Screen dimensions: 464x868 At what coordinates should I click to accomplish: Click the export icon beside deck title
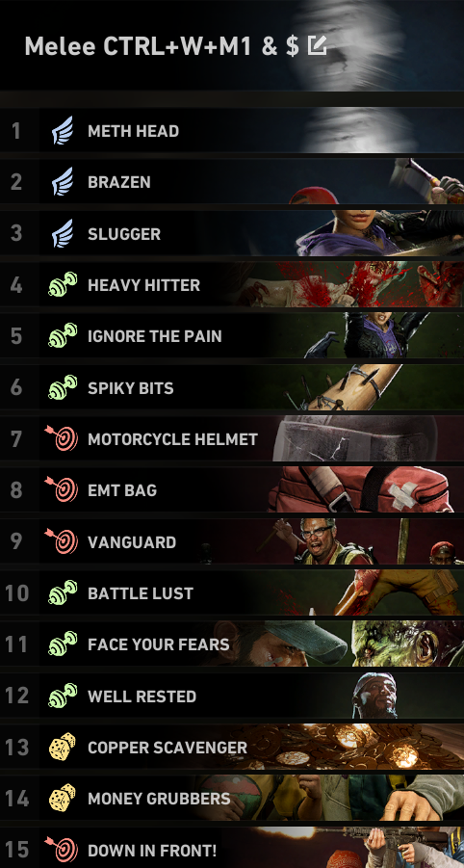coord(318,46)
